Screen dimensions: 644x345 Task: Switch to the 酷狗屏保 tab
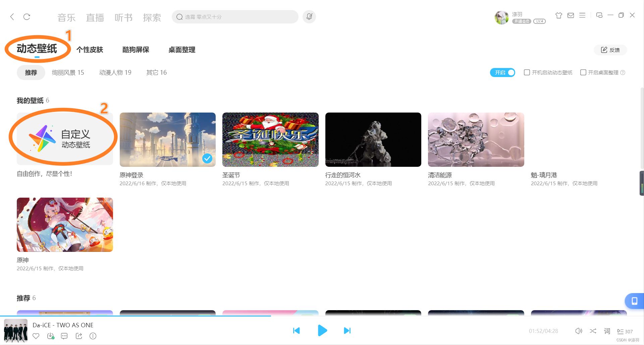136,50
